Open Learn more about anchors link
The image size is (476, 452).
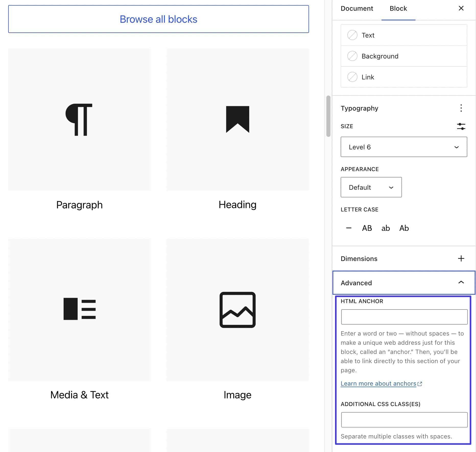click(378, 384)
